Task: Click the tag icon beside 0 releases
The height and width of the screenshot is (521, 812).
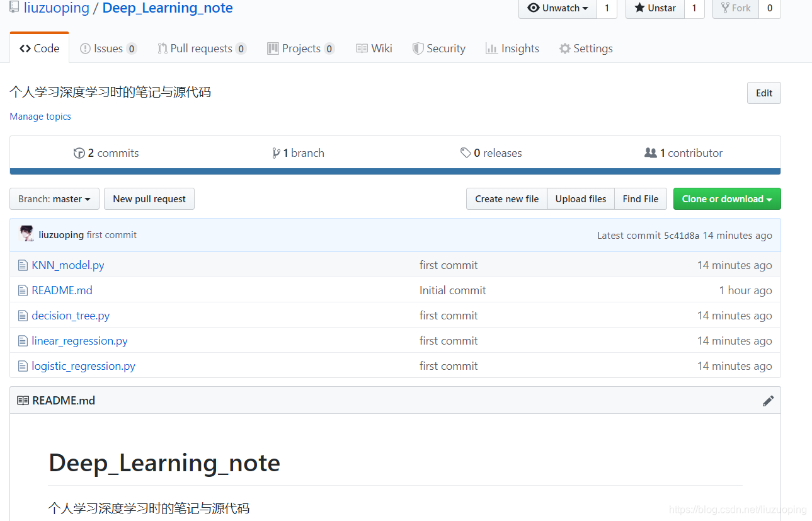Action: pyautogui.click(x=466, y=153)
